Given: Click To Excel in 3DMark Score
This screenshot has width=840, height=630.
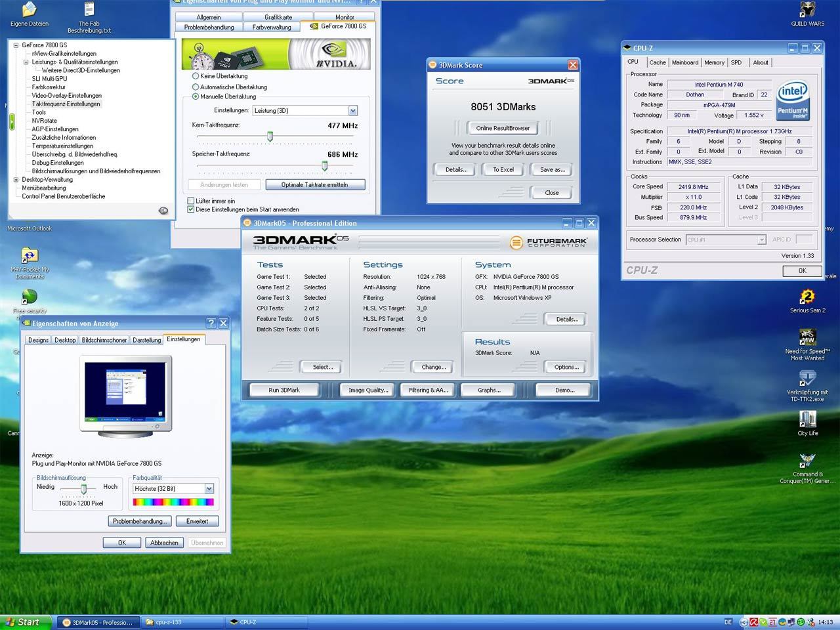Looking at the screenshot, I should [x=503, y=169].
